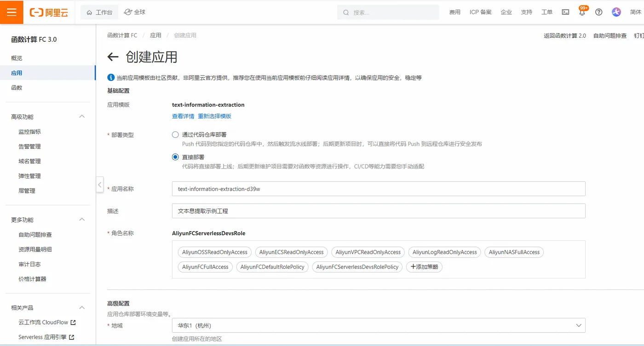The image size is (644, 346).
Task: Collapse the 高级功能 section
Action: click(x=82, y=117)
